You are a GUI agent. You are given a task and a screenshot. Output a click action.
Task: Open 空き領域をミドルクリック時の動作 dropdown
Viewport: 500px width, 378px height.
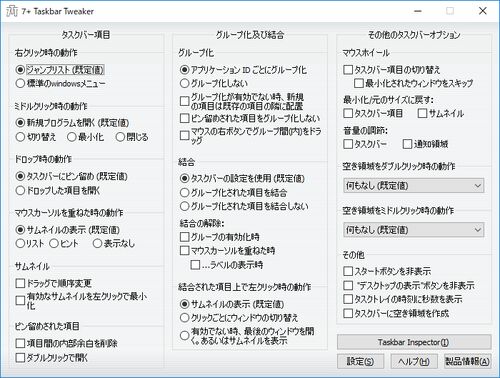tap(413, 230)
